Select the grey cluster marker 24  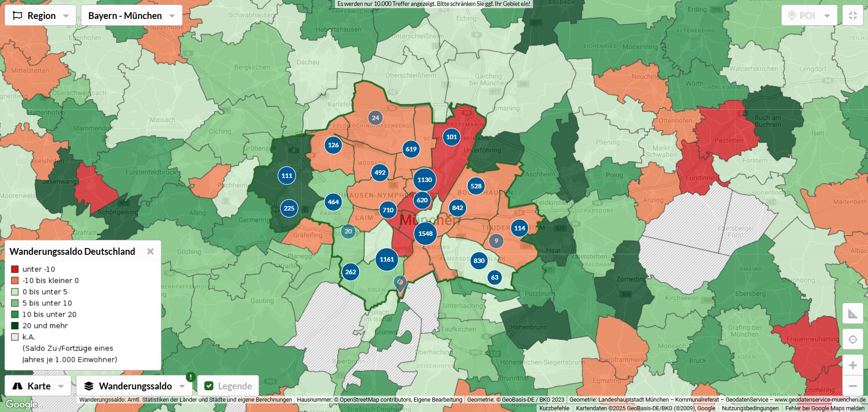pyautogui.click(x=375, y=118)
